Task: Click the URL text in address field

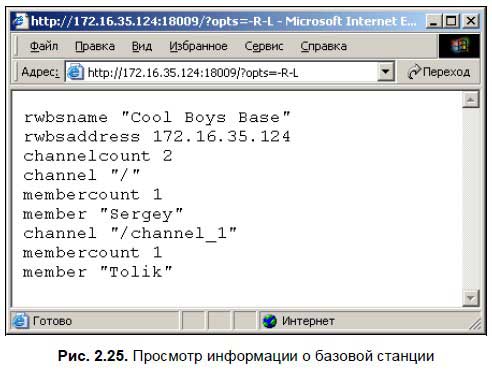Action: coord(193,72)
